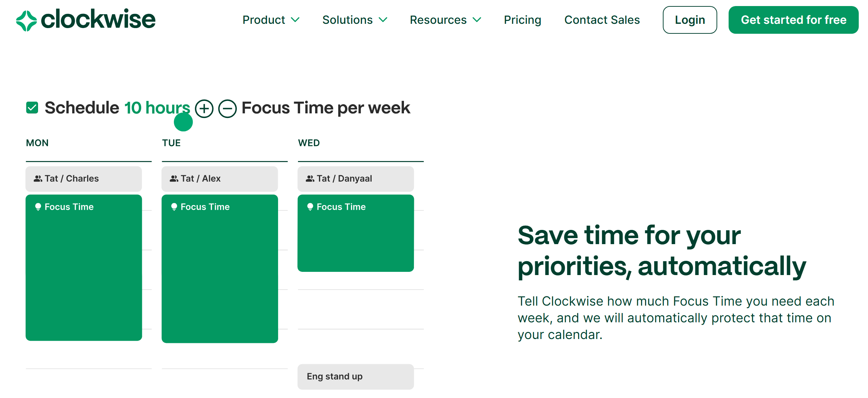Uncheck the Schedule Focus Time checkbox
This screenshot has height=398, width=868.
[32, 107]
